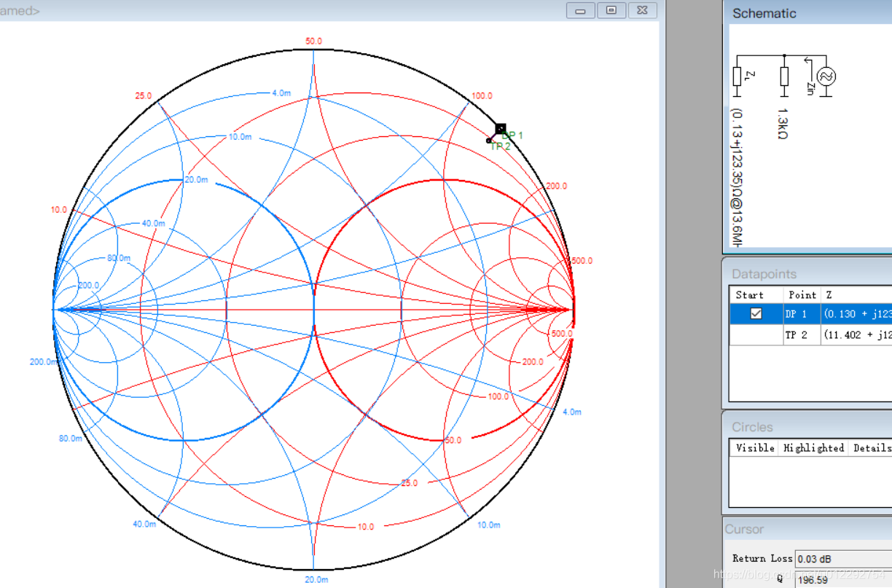Click the Point column header in Datapoints
Image resolution: width=892 pixels, height=588 pixels.
click(x=802, y=295)
